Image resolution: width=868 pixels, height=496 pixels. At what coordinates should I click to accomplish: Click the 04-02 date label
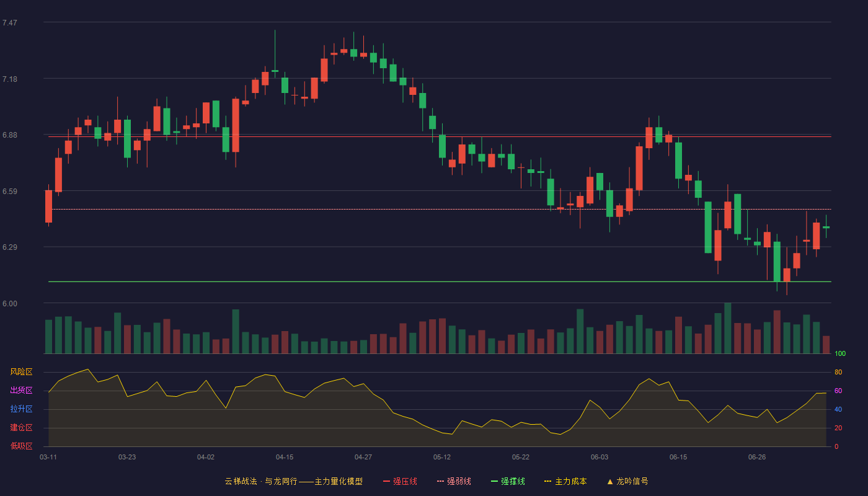click(206, 457)
